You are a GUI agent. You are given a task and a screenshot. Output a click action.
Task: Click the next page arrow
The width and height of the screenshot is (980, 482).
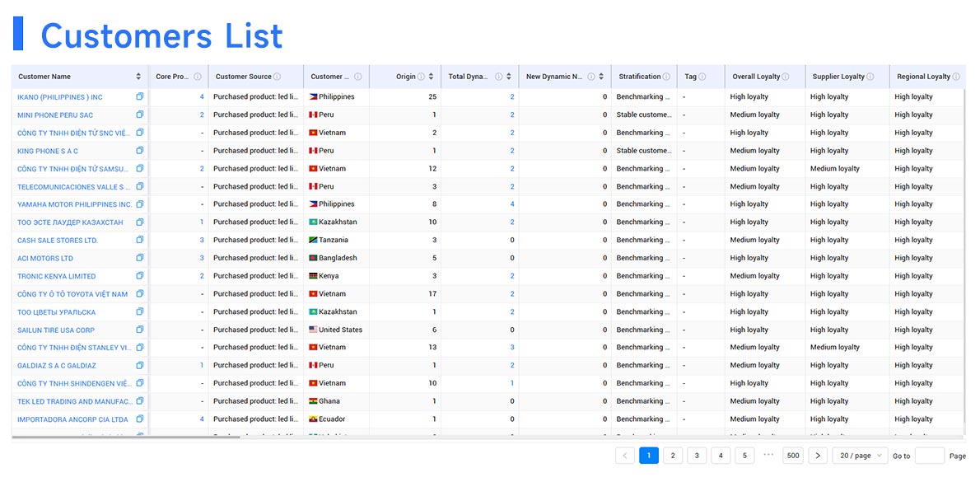[818, 455]
